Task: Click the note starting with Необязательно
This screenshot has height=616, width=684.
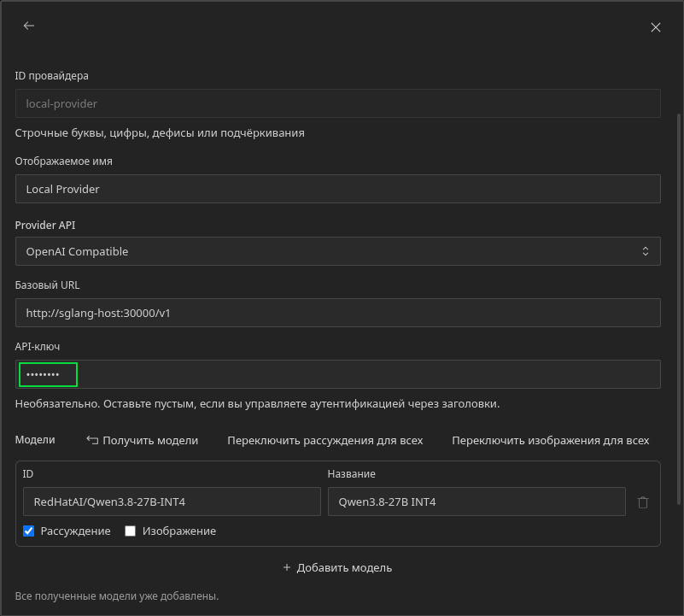Action: (257, 404)
